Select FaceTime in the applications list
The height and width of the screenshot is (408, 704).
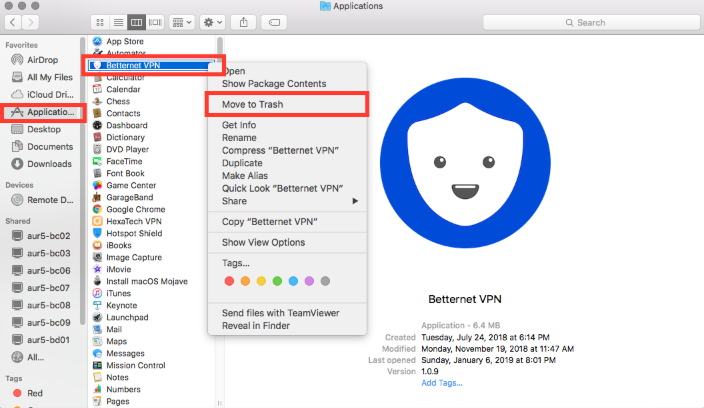pyautogui.click(x=118, y=161)
